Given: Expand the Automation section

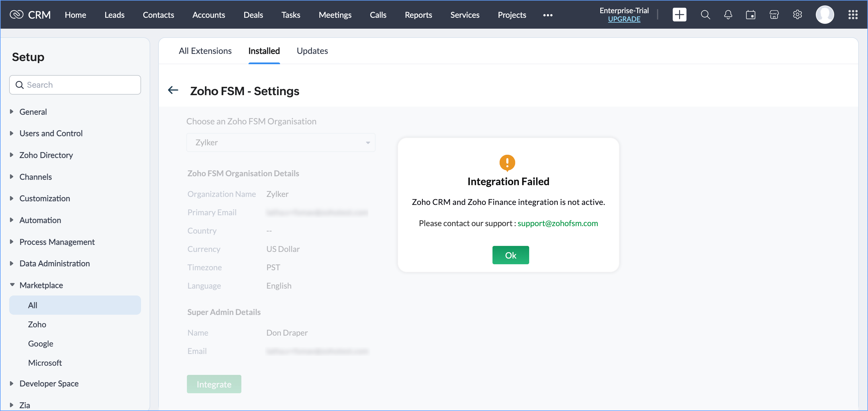Looking at the screenshot, I should click(40, 220).
